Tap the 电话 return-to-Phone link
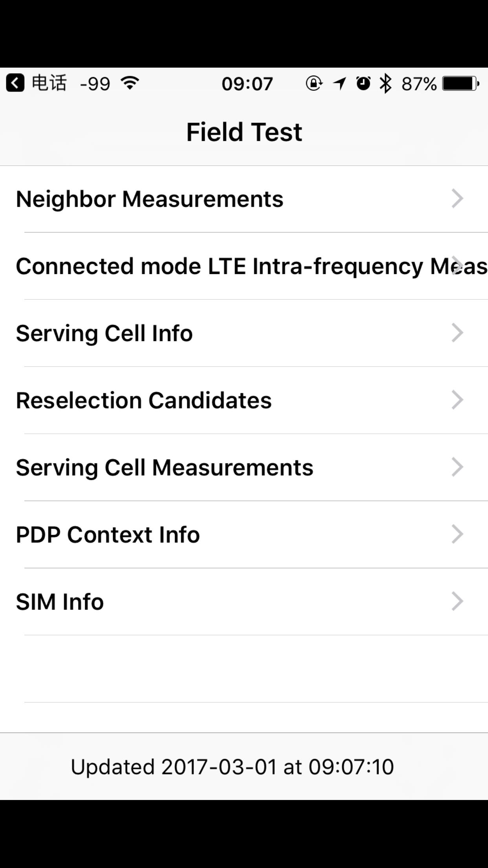The width and height of the screenshot is (488, 868). click(x=49, y=83)
